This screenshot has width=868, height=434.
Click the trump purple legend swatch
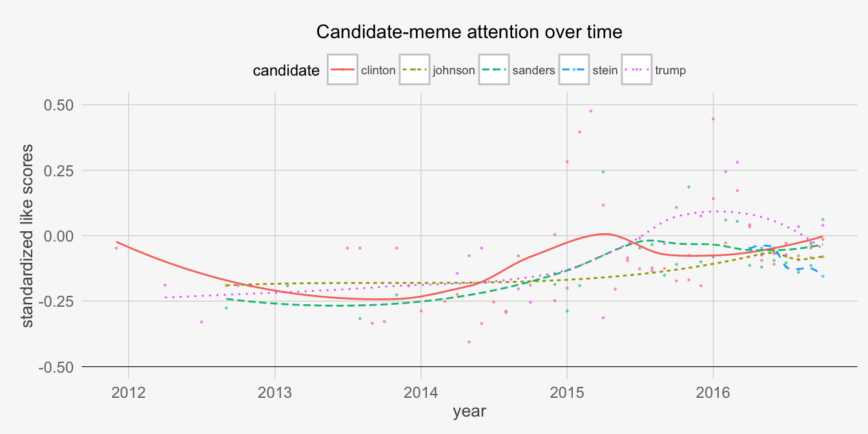(637, 70)
